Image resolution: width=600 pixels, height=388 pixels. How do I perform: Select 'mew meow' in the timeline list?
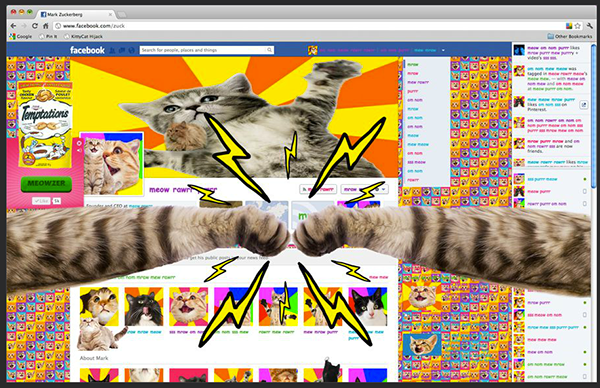click(x=417, y=144)
